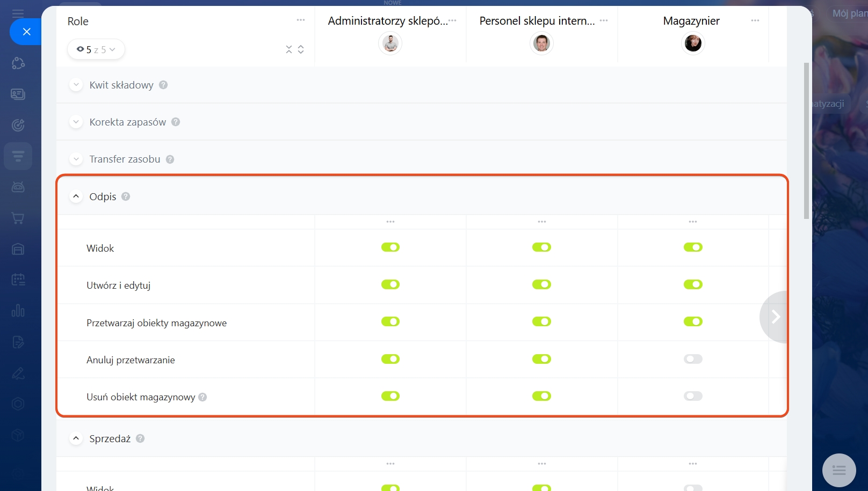Open Personel sklepu role options menu
The width and height of the screenshot is (868, 491).
click(x=604, y=20)
